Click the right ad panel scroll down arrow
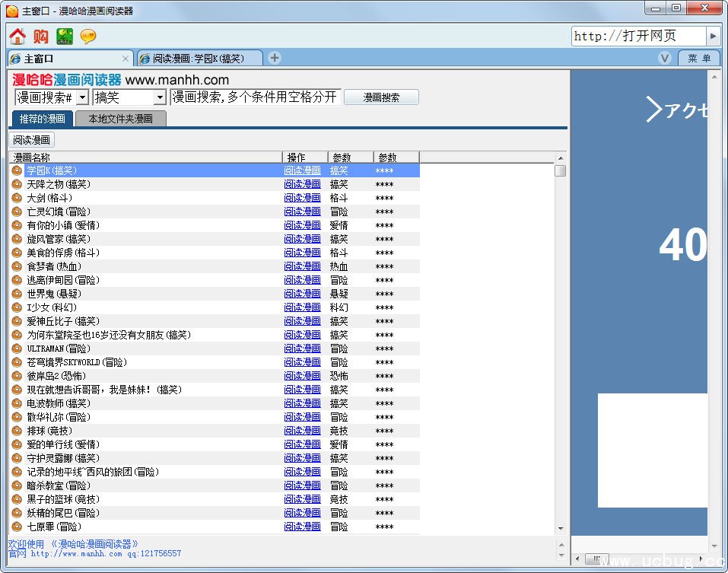 714,546
